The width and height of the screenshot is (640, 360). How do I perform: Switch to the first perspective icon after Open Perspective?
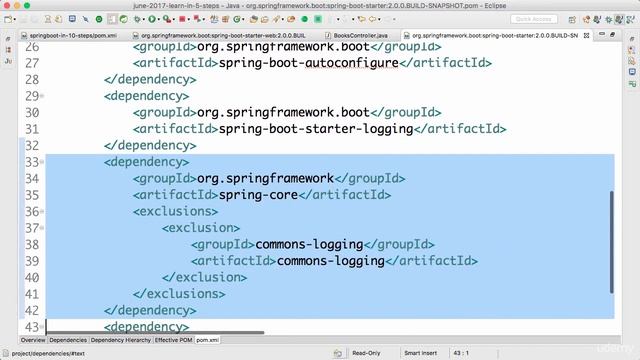pyautogui.click(x=587, y=19)
